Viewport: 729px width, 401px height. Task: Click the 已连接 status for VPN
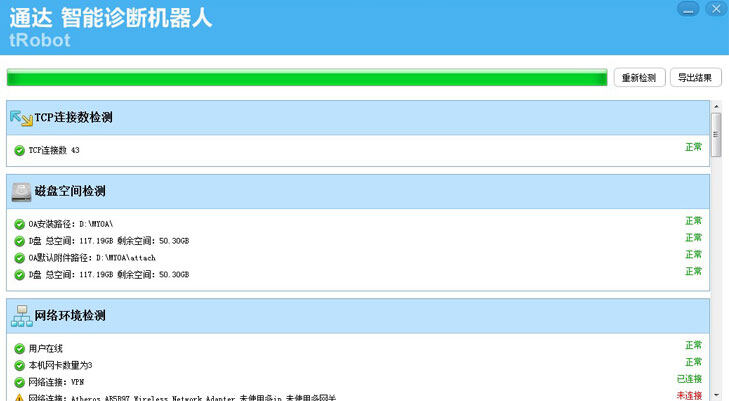[x=690, y=379]
